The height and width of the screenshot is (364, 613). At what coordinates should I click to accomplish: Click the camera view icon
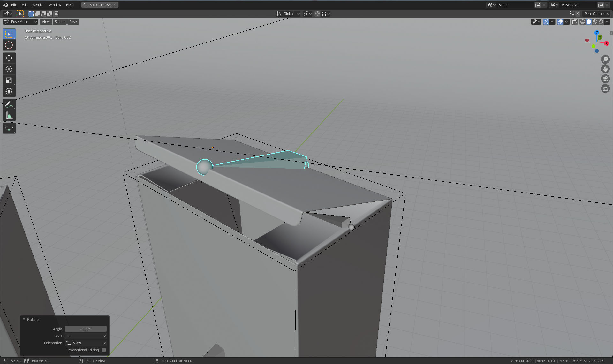point(605,79)
